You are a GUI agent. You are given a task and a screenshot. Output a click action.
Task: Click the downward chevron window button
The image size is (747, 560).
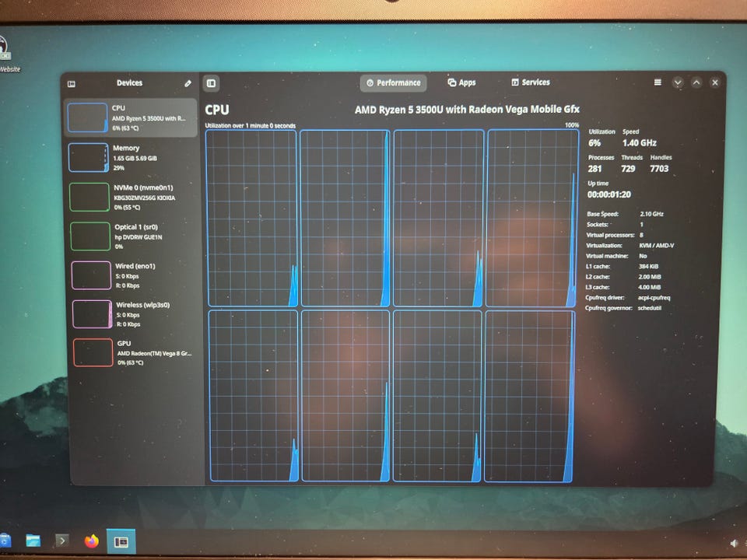click(x=678, y=83)
